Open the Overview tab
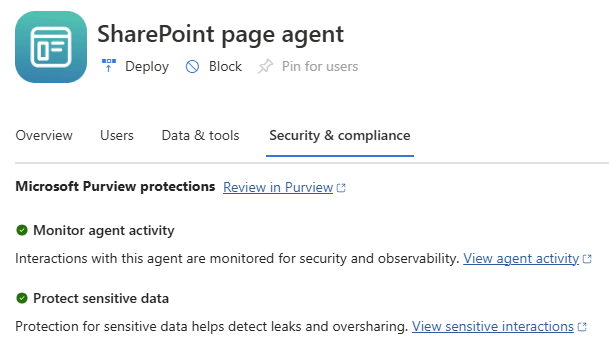 click(44, 135)
